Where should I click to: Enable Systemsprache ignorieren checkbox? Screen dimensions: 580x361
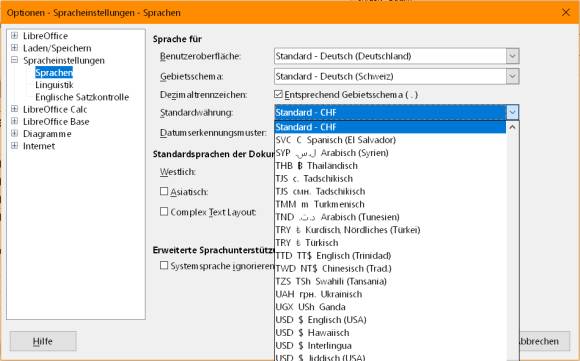[x=164, y=266]
